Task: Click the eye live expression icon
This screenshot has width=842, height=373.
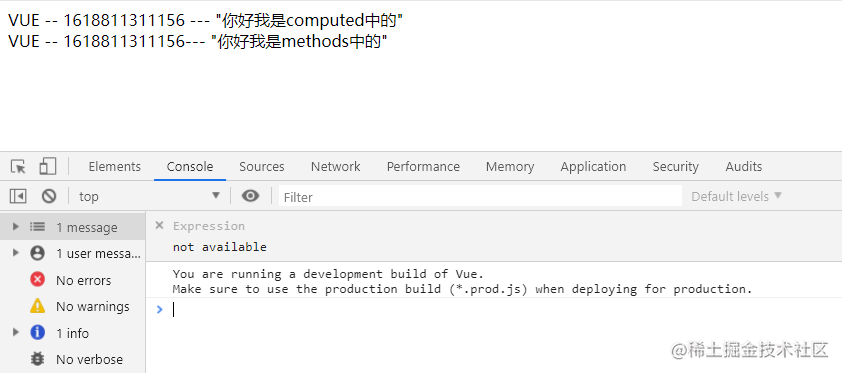Action: point(250,196)
